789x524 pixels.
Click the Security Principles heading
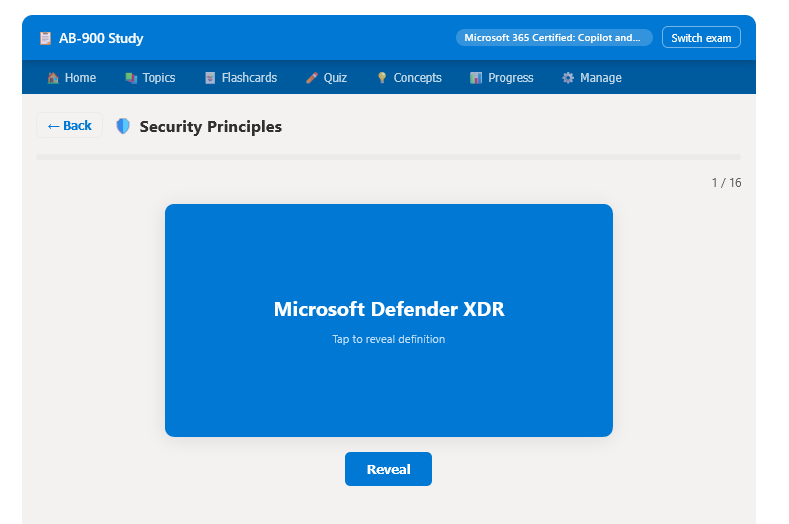(x=210, y=126)
